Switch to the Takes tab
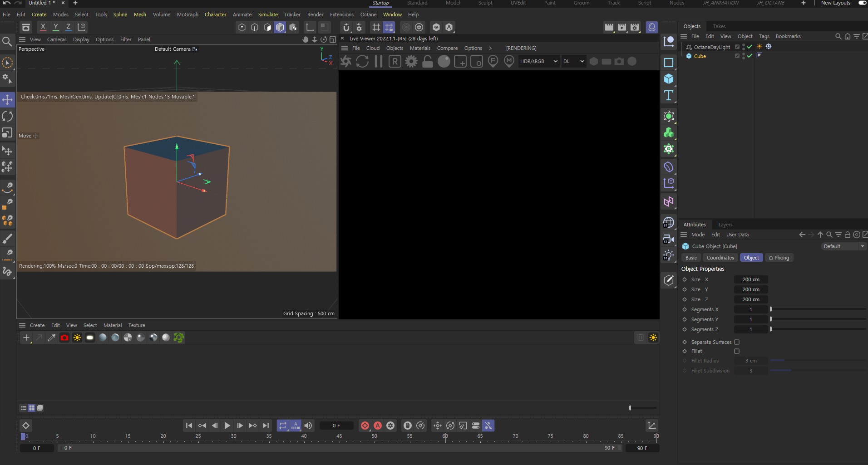The height and width of the screenshot is (465, 868). [x=719, y=26]
